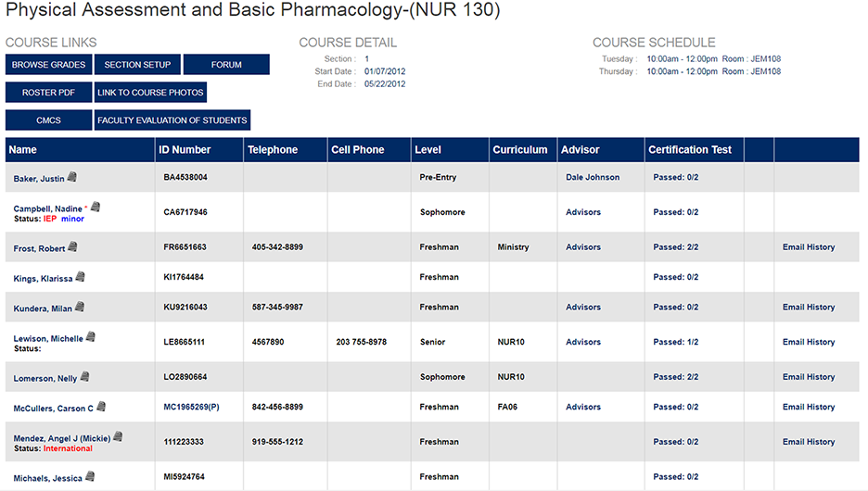This screenshot has height=491, width=868.
Task: Open Section Setup
Action: coord(137,65)
